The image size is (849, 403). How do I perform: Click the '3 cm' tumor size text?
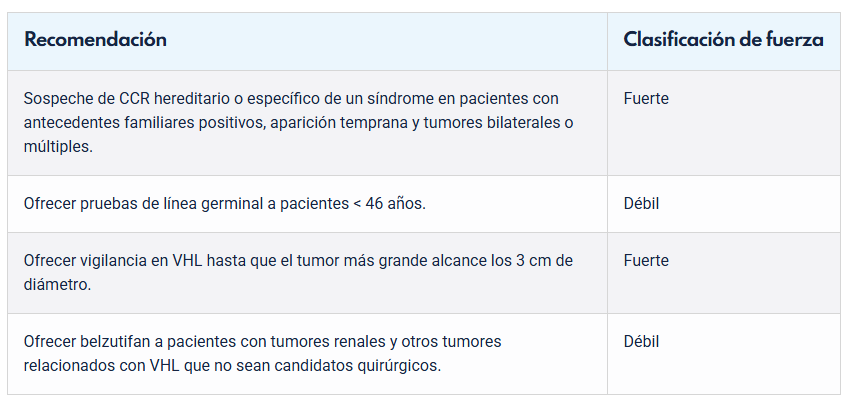pos(529,261)
